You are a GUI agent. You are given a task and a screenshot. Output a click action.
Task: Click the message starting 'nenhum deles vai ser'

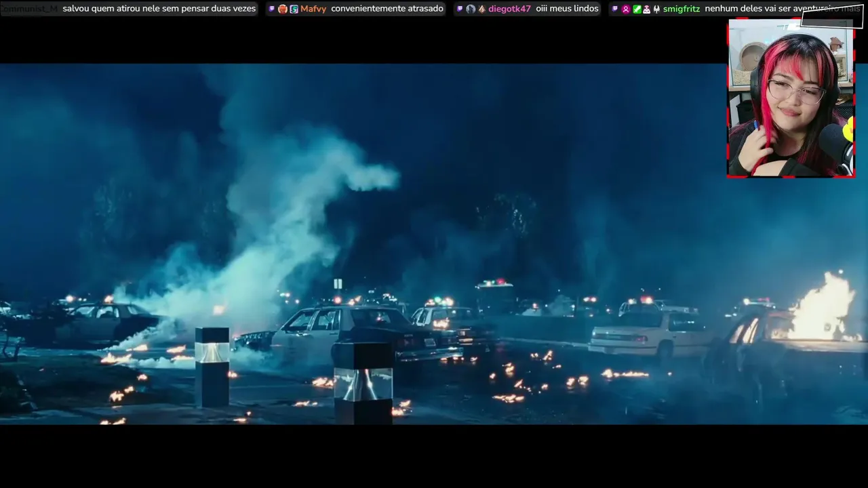pyautogui.click(x=783, y=9)
